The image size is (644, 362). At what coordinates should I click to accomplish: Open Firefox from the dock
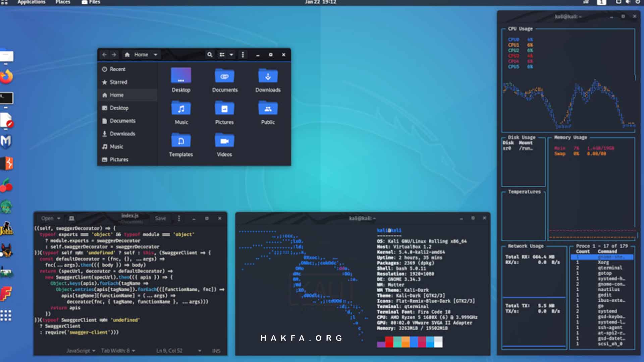[x=6, y=76]
